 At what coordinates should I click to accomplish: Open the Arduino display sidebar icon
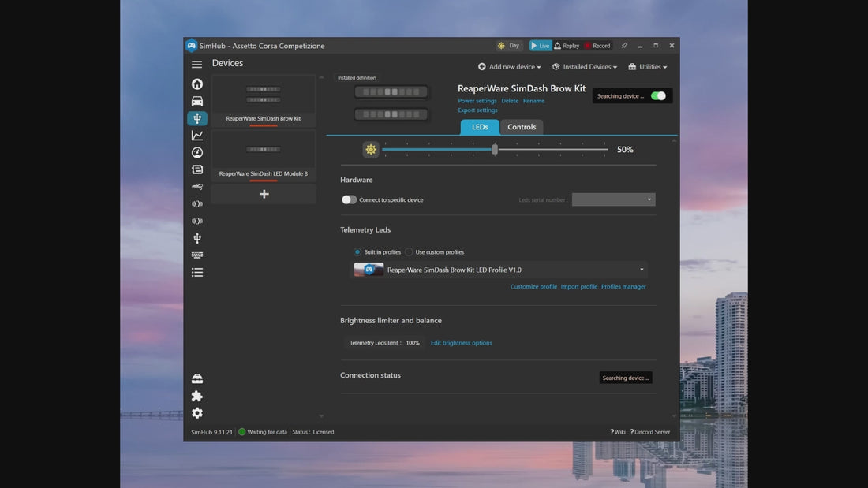tap(197, 169)
